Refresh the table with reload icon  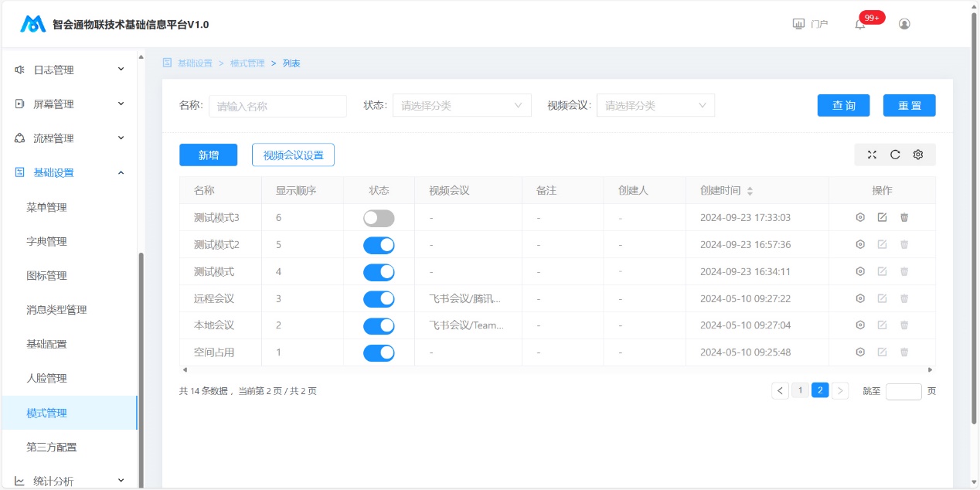895,155
